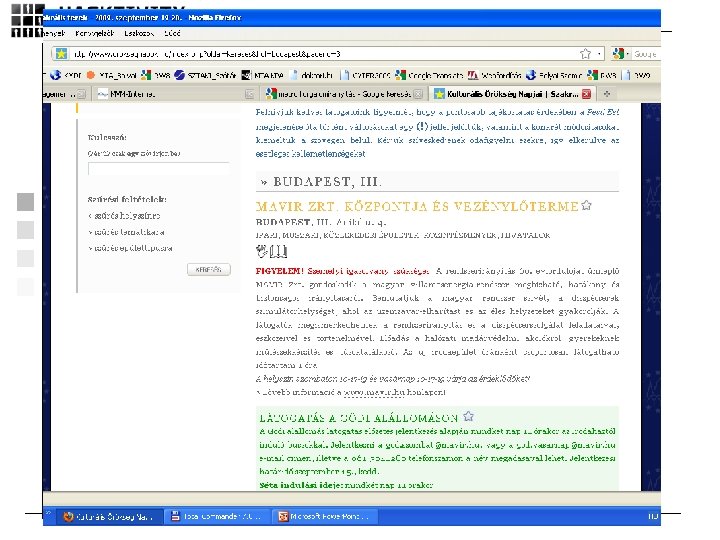Open the SZTAKI_Szótár bookmark

click(x=205, y=75)
